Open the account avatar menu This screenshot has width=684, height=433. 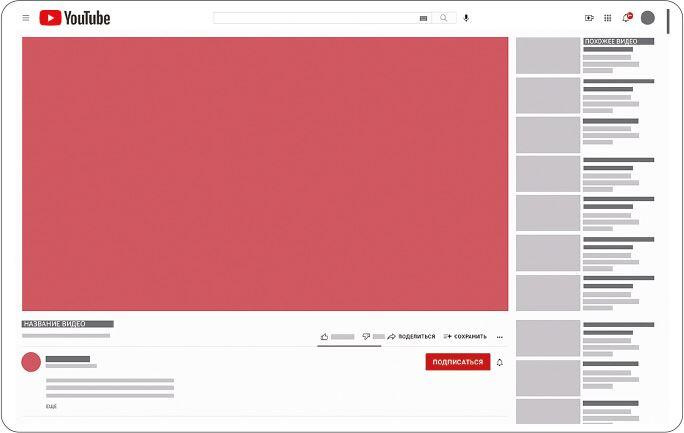(648, 18)
